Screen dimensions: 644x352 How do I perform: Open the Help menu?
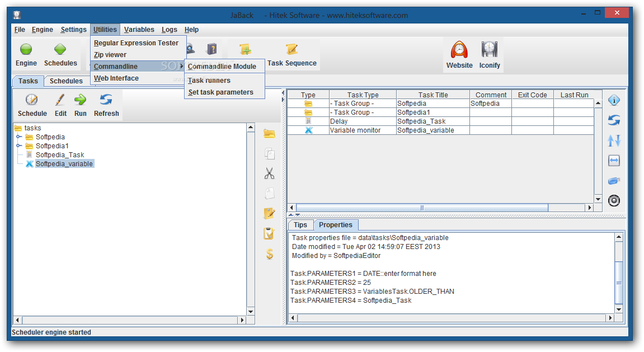click(191, 30)
